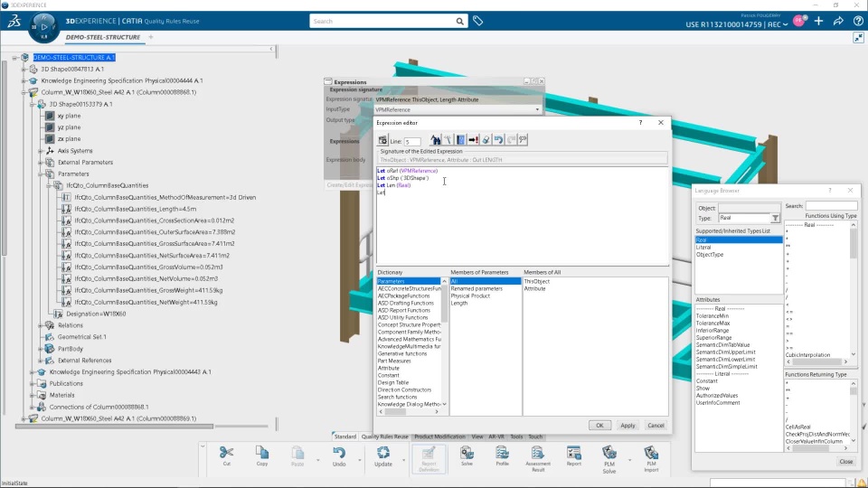Click the Line number field in the Expression editor
The height and width of the screenshot is (488, 868).
411,141
